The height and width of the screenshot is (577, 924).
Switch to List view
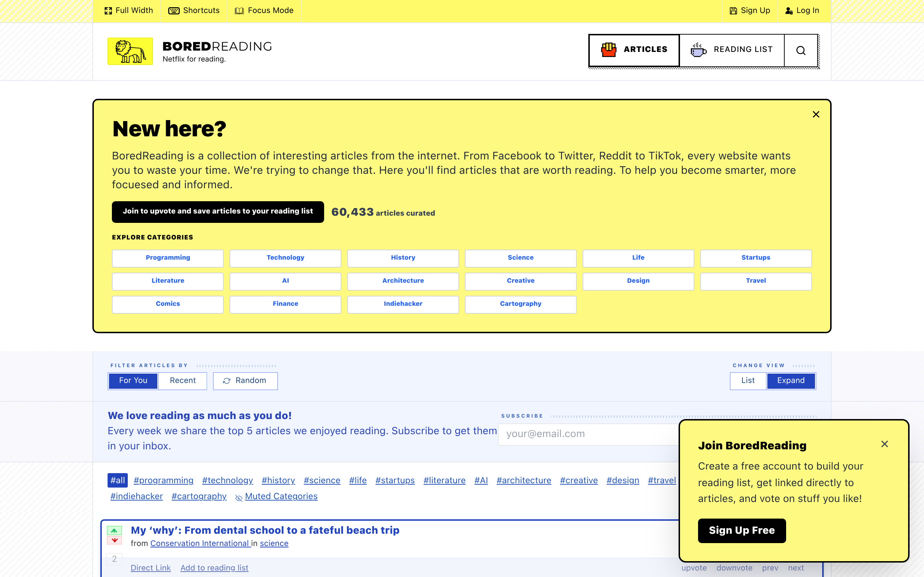[x=748, y=380]
